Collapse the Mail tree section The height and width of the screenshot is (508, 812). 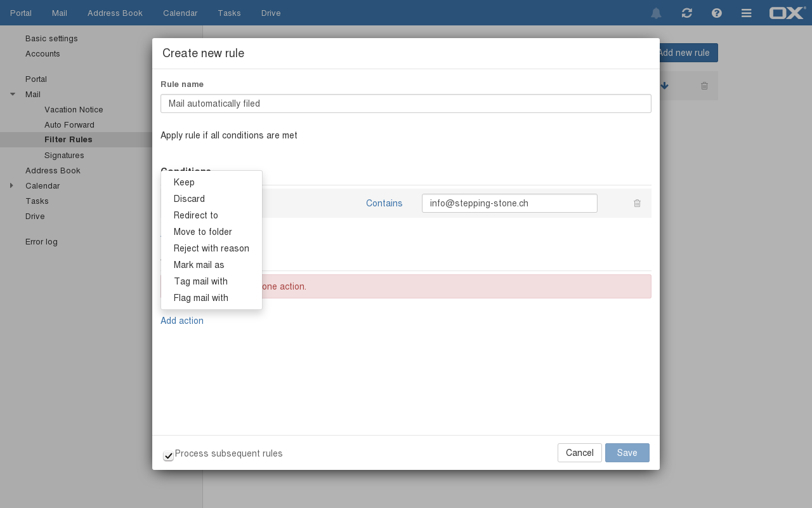tap(13, 95)
